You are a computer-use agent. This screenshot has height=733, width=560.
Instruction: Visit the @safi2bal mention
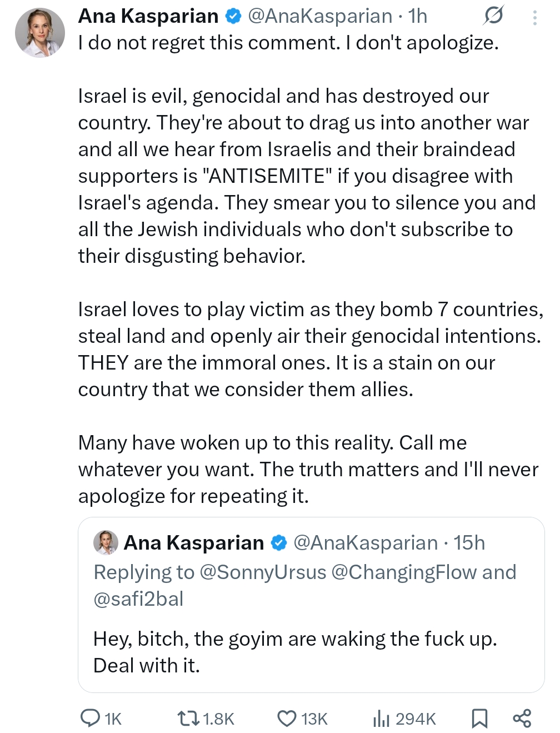coord(138,599)
